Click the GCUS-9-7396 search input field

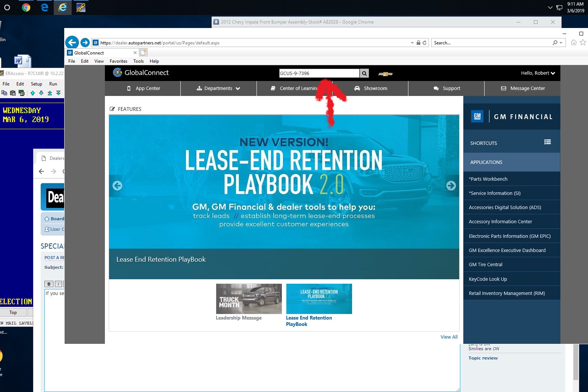coord(319,73)
